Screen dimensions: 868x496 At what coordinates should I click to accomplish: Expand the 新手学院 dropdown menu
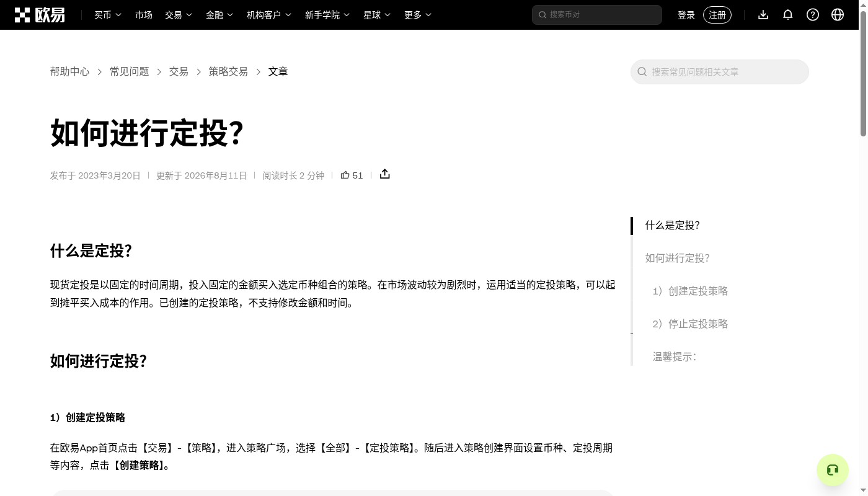coord(327,15)
